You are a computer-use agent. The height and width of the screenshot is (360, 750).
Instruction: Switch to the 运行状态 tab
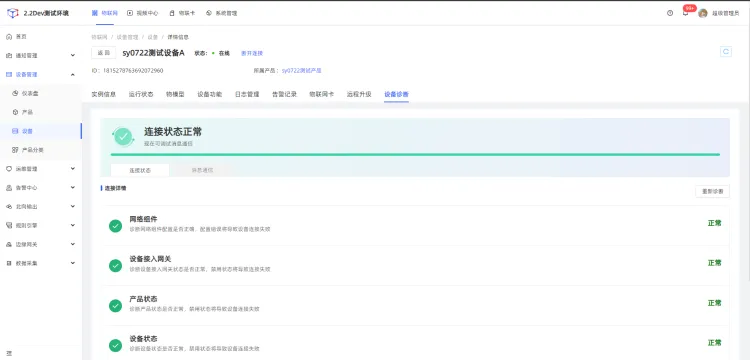(x=141, y=94)
